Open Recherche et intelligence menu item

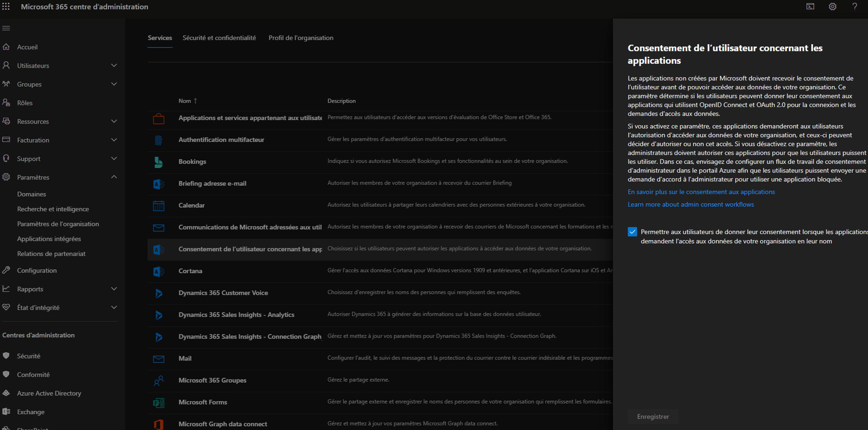53,209
